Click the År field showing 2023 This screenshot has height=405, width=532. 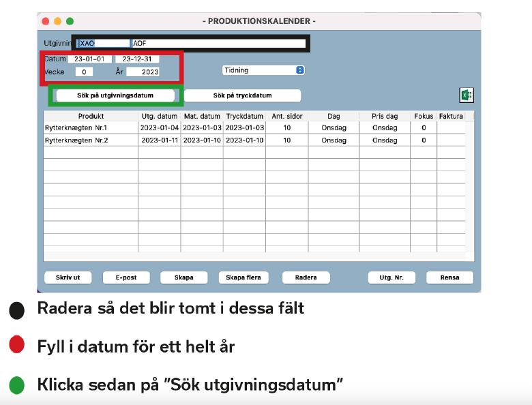tap(143, 72)
